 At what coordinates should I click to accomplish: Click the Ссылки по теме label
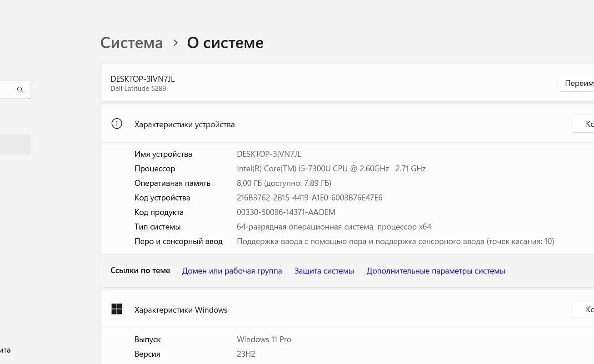(140, 270)
